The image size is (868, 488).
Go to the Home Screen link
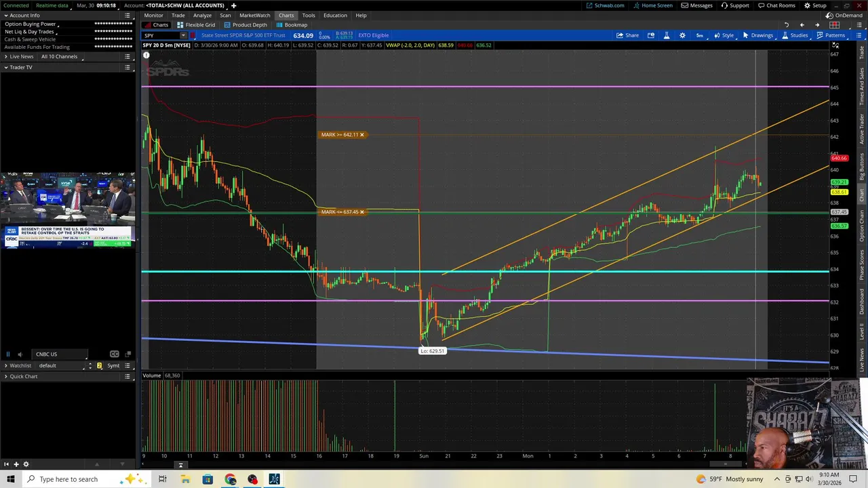[653, 5]
